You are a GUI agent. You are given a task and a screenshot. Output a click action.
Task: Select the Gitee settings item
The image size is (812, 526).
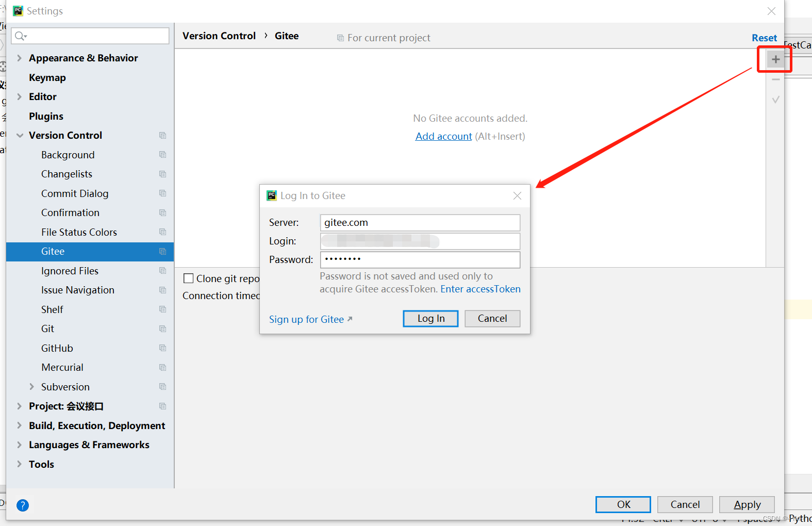click(x=90, y=251)
